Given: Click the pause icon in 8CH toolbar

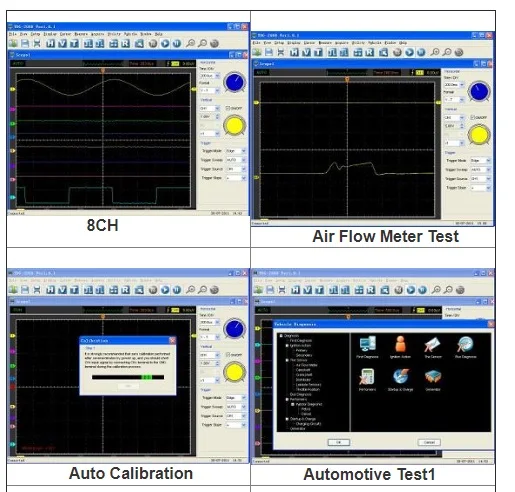Looking at the screenshot, I should [x=177, y=43].
